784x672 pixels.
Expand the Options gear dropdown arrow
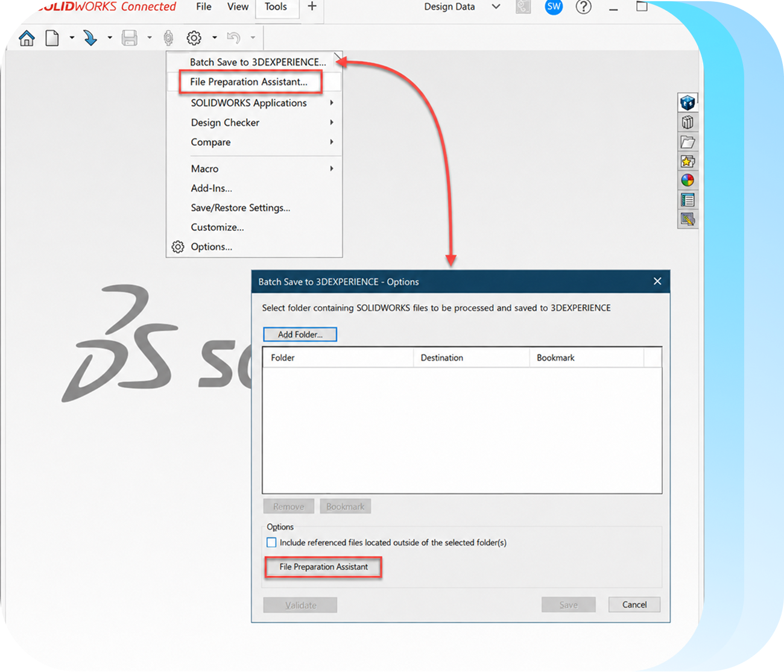coord(214,38)
